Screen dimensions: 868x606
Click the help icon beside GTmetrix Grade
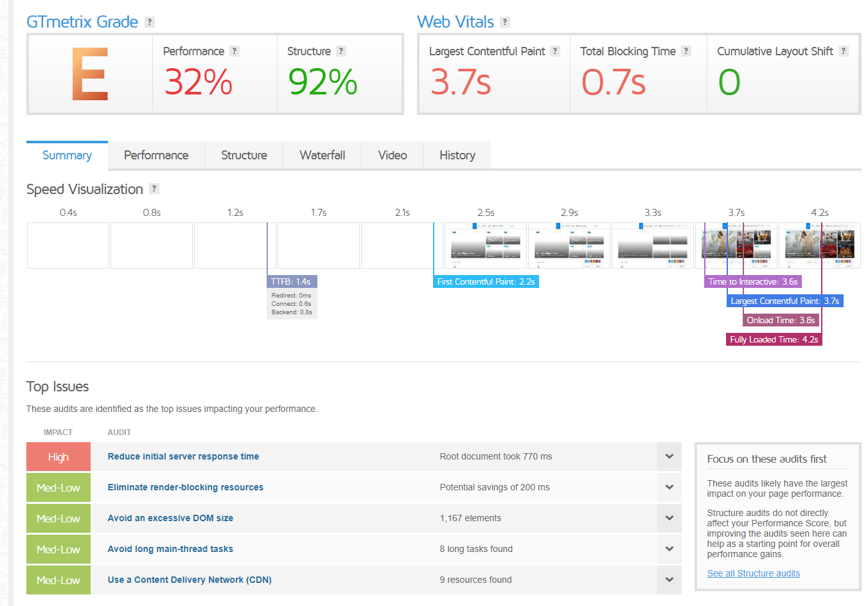point(150,22)
